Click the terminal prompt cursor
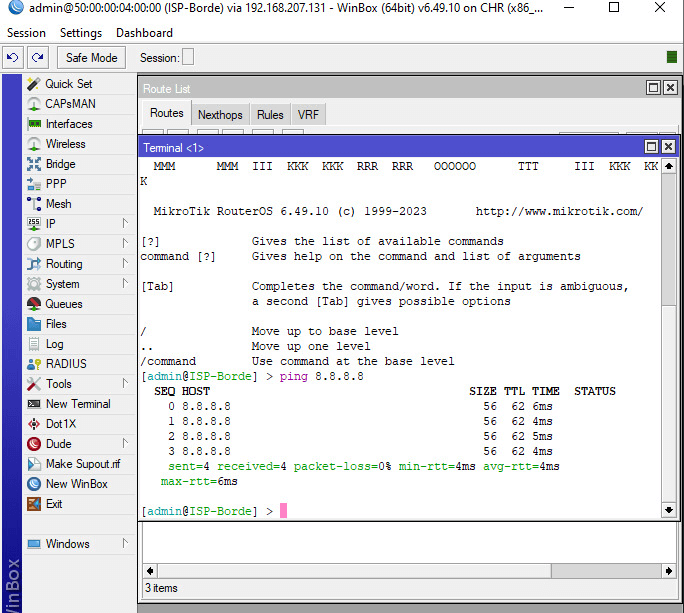 [x=284, y=510]
